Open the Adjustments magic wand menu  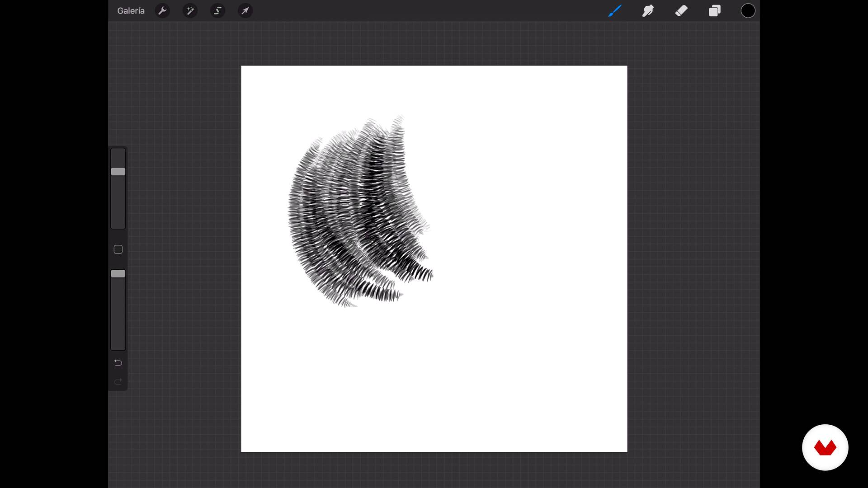190,11
